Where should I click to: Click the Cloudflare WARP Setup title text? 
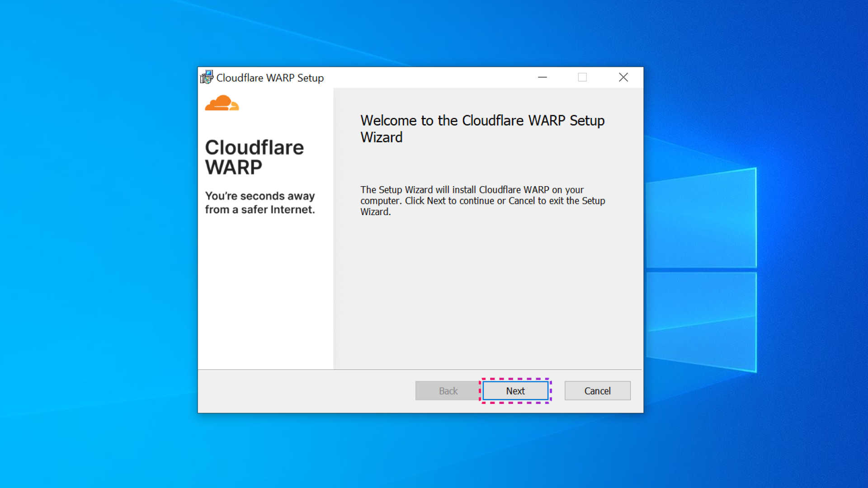coord(269,78)
